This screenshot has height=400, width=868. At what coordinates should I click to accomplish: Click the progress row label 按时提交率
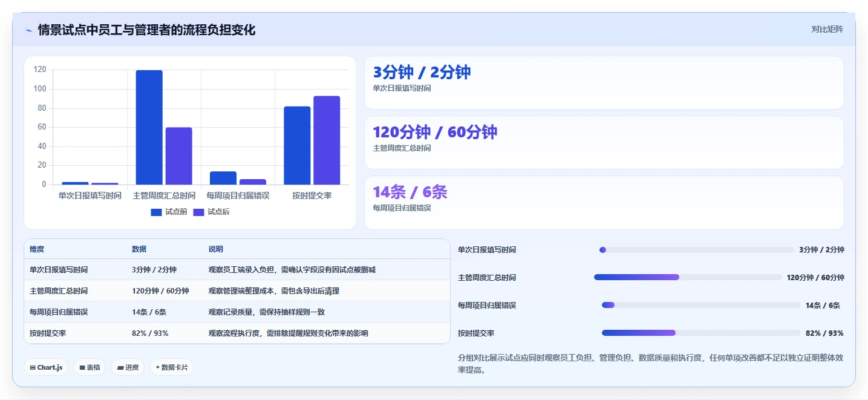(x=476, y=333)
